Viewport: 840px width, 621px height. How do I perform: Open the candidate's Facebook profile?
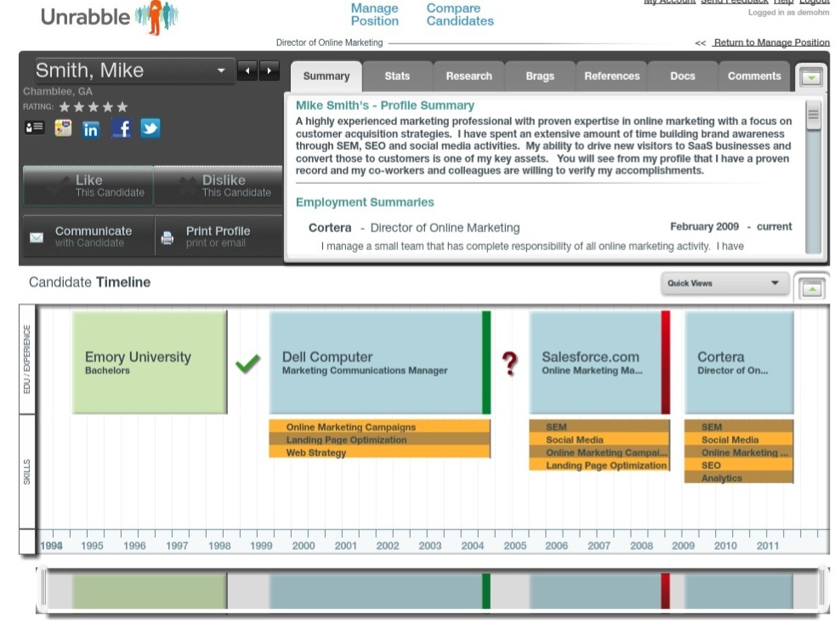[121, 128]
